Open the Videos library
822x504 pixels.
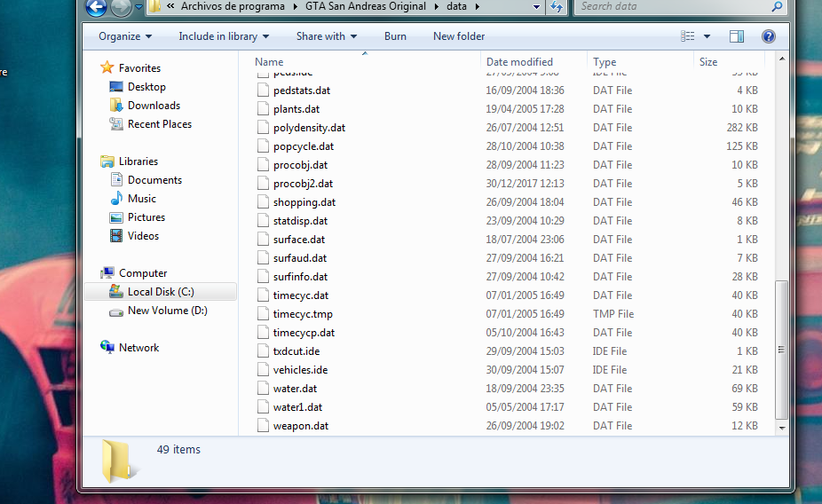(143, 236)
